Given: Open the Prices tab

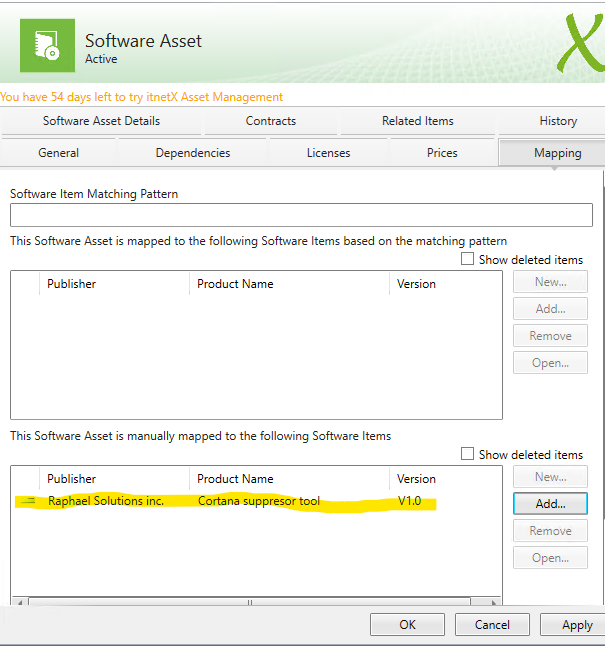Looking at the screenshot, I should click(x=442, y=153).
